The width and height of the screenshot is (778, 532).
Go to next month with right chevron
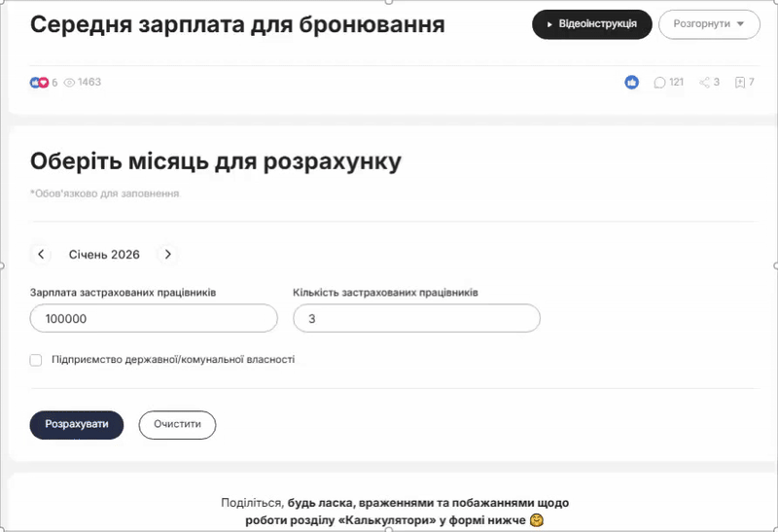point(168,255)
